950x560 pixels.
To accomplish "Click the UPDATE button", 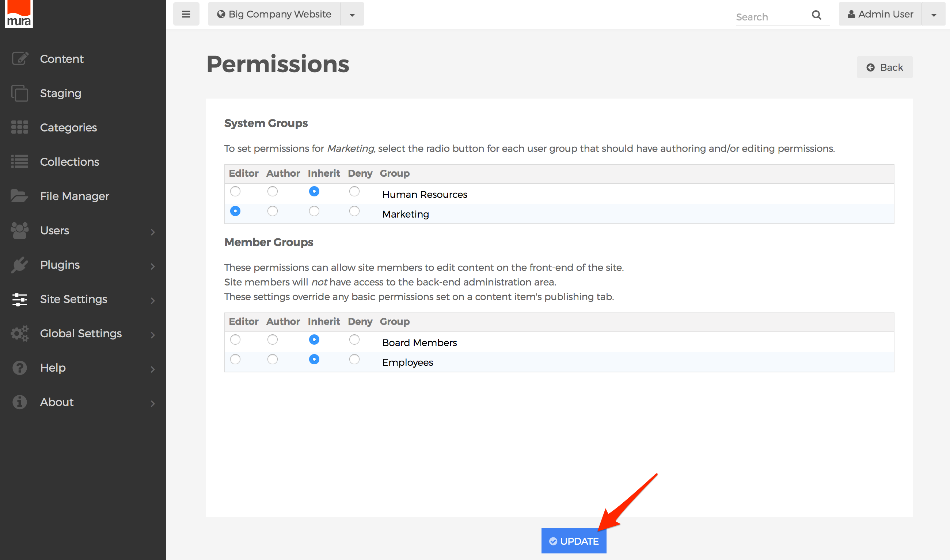I will tap(574, 541).
